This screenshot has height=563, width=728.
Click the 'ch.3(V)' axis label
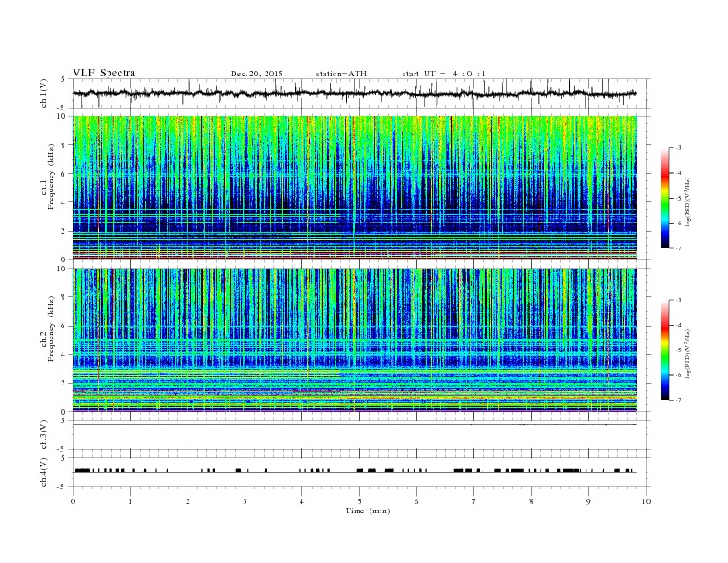click(44, 435)
